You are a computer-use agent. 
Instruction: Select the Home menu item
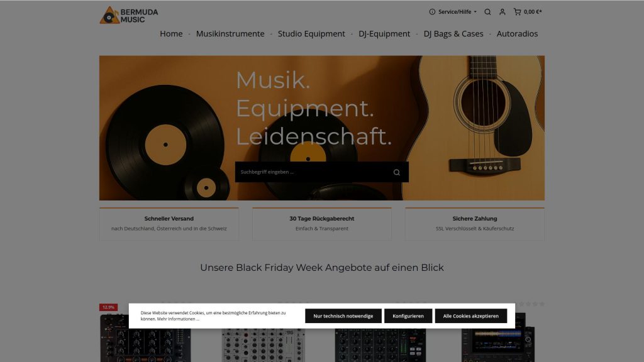[171, 33]
